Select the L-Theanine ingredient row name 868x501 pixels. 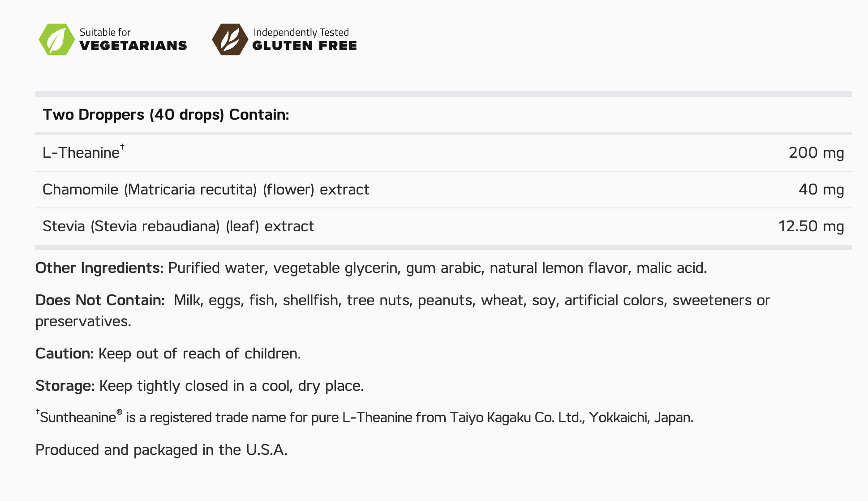[x=81, y=153]
